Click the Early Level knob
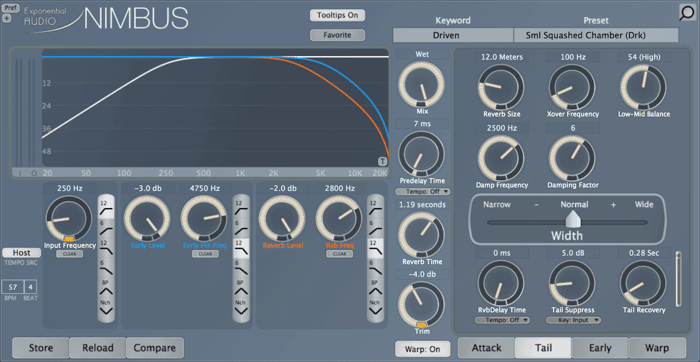Image resolution: width=700 pixels, height=362 pixels. (147, 219)
